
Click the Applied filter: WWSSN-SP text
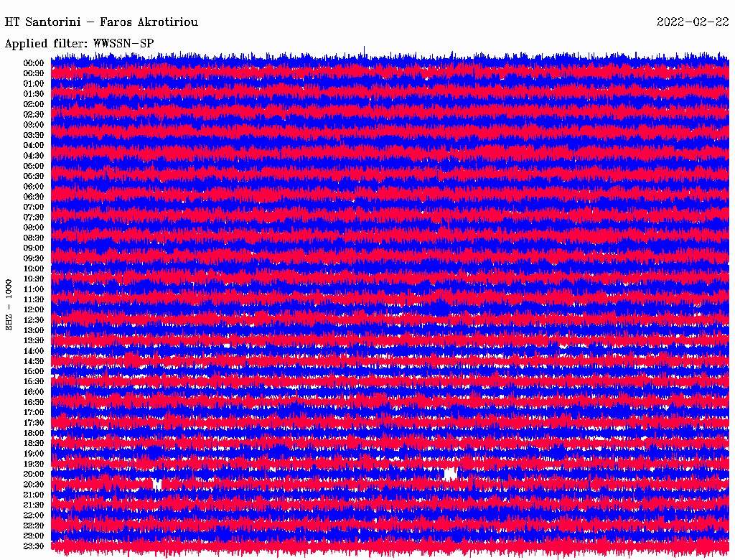(x=79, y=43)
